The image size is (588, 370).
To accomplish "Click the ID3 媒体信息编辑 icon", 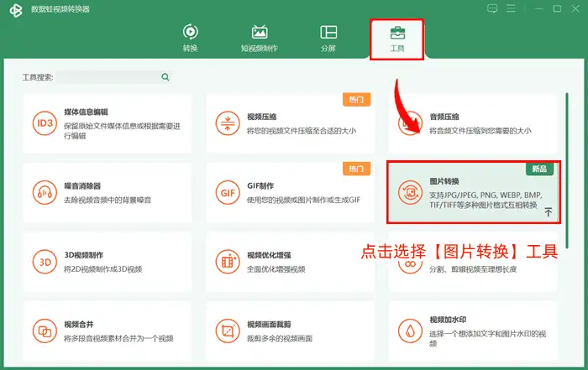I will [45, 123].
